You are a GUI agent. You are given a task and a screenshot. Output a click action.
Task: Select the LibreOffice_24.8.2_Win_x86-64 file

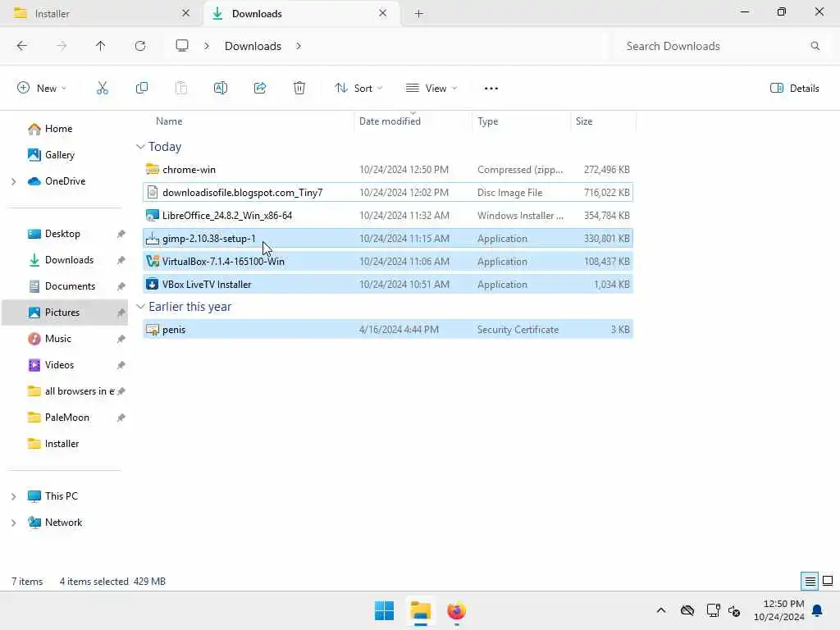click(x=388, y=216)
